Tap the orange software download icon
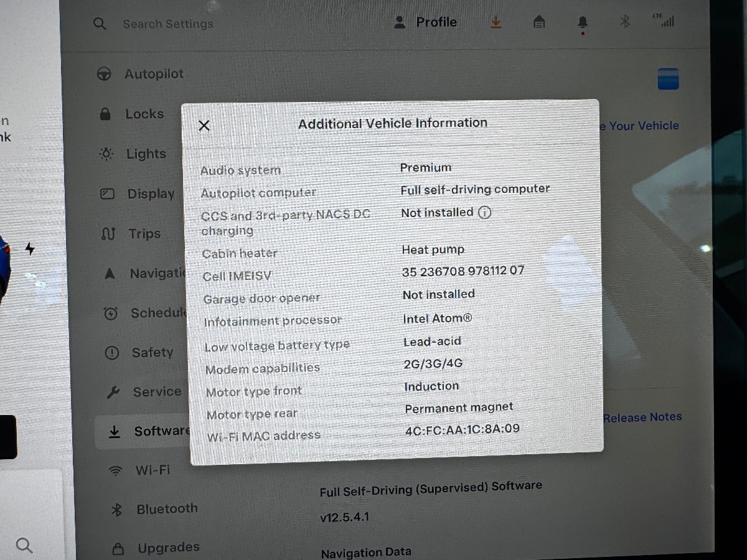Image resolution: width=747 pixels, height=560 pixels. [x=496, y=22]
